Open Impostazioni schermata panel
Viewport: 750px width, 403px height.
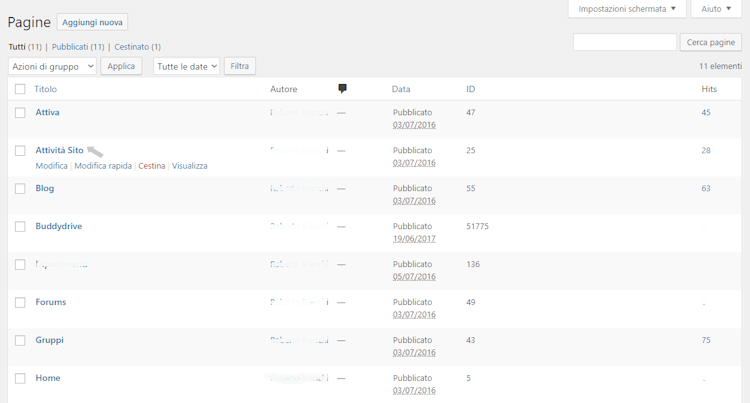point(626,9)
